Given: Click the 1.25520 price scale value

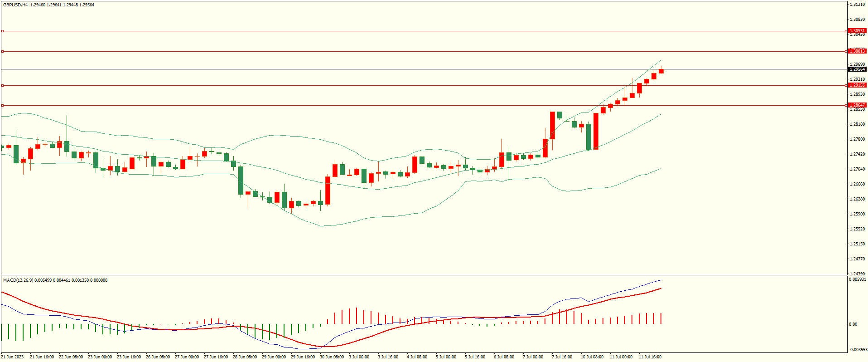Looking at the screenshot, I should coord(857,229).
